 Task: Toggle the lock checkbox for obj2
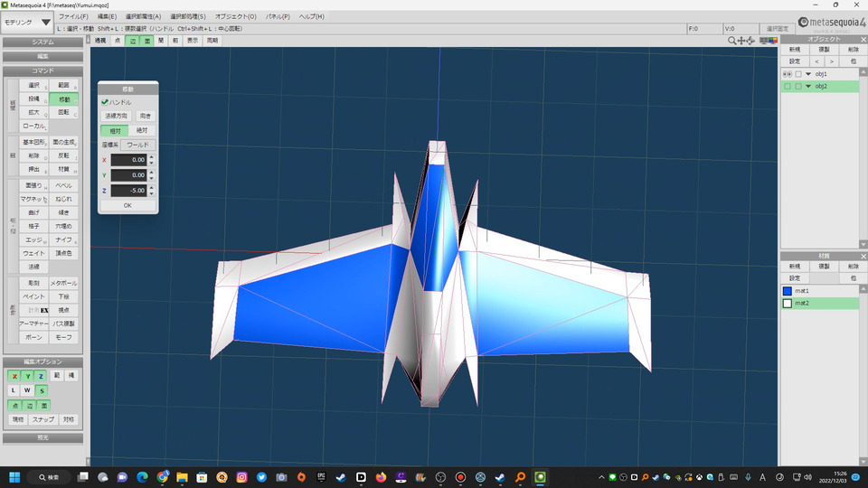[798, 87]
